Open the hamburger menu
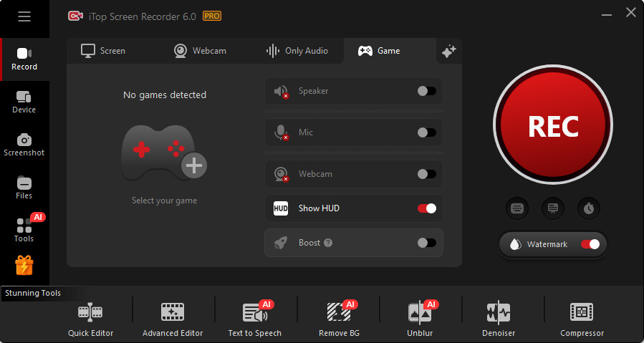644x343 pixels. (24, 16)
